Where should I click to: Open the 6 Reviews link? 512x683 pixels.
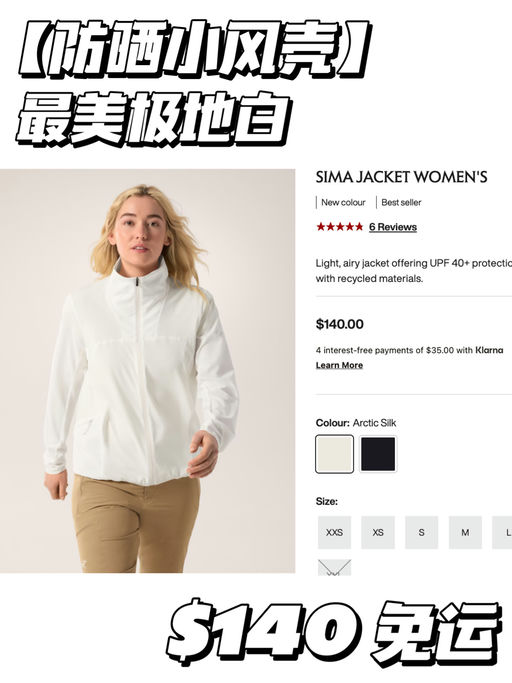pyautogui.click(x=393, y=227)
